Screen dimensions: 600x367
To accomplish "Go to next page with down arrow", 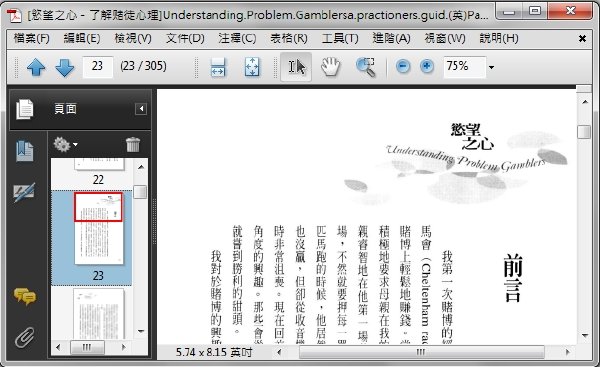I will point(65,67).
